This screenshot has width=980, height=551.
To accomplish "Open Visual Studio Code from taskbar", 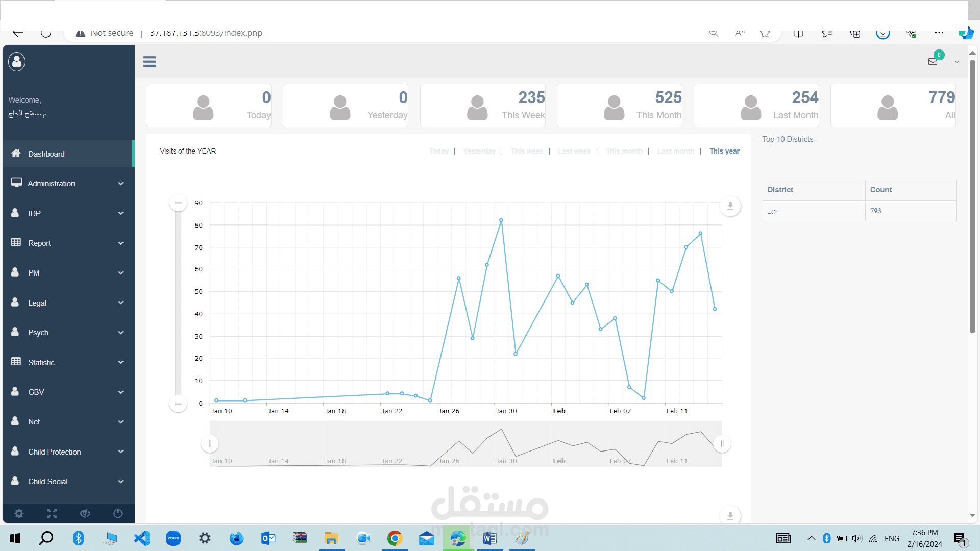I will [142, 538].
